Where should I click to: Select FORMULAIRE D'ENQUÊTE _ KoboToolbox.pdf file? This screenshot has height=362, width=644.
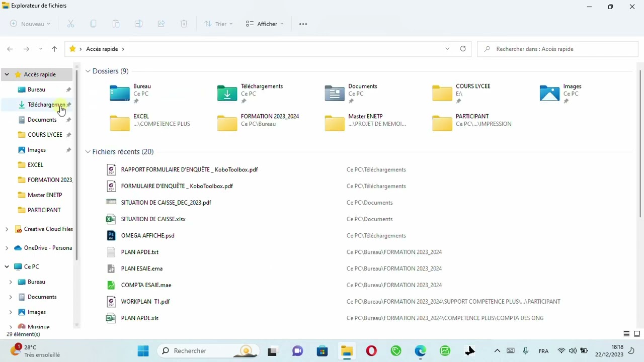click(x=177, y=186)
